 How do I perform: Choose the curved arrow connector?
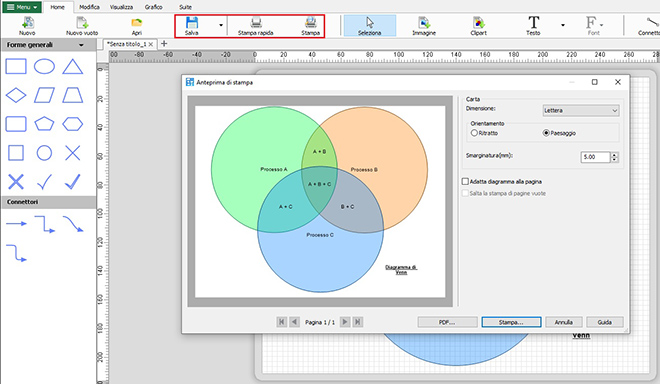73,224
